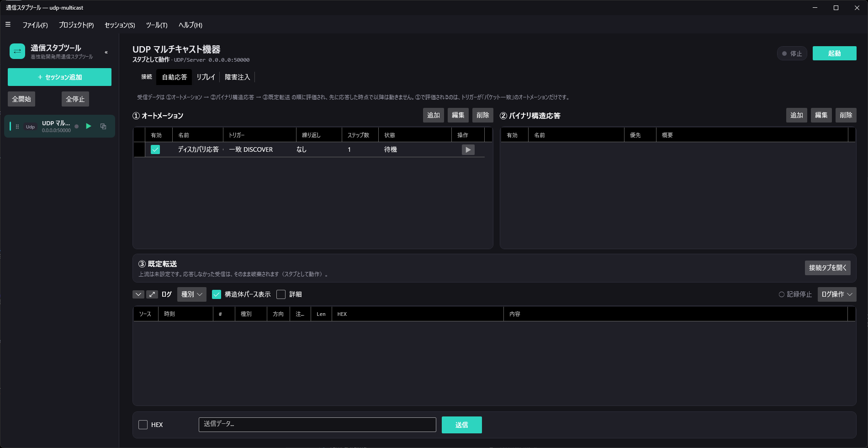Screen dimensions: 868x448
Task: Click the 概要 column header
Action: tap(752, 135)
